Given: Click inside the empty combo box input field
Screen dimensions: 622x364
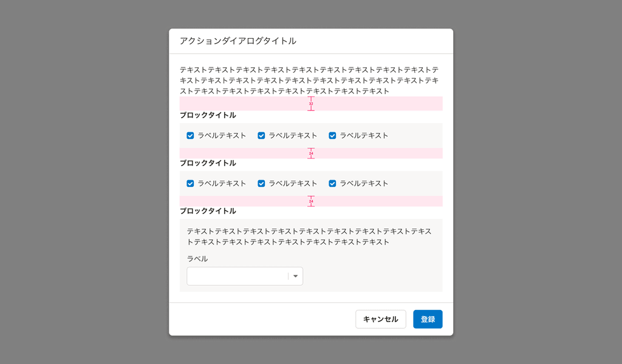Looking at the screenshot, I should (237, 276).
